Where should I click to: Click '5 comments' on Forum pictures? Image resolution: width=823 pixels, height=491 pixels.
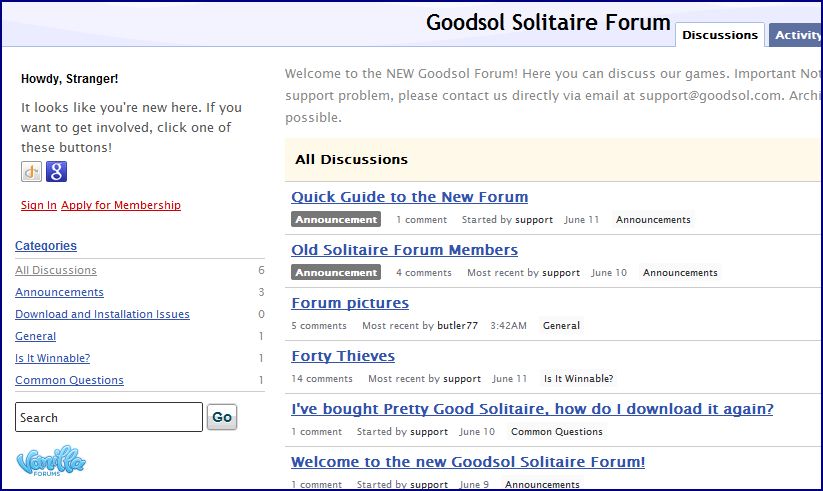pyautogui.click(x=319, y=326)
